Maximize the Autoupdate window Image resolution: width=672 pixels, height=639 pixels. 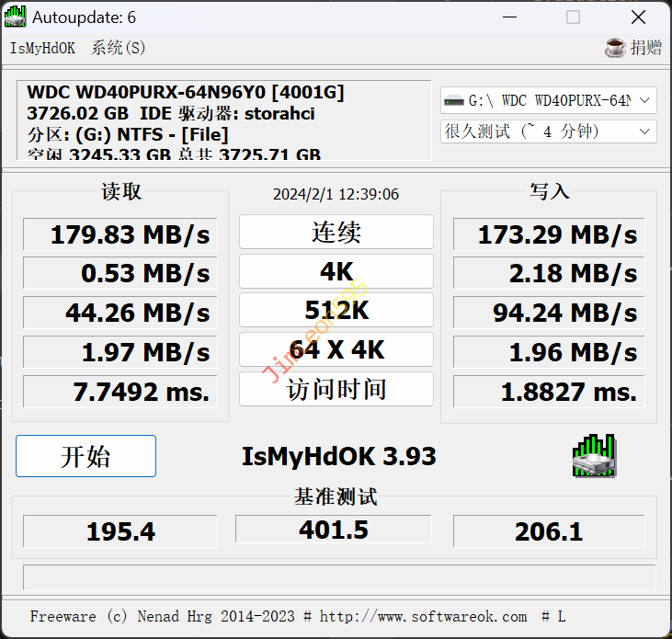tap(573, 17)
